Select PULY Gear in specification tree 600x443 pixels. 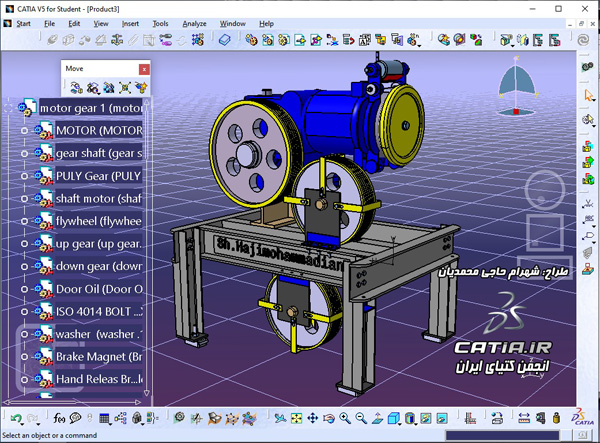click(99, 176)
